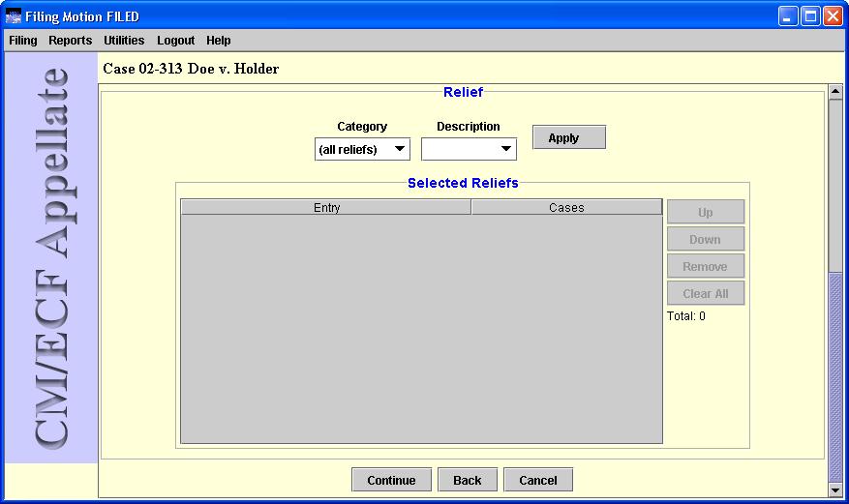Click the 'Case 02-313 Doe v. Holder' heading
849x504 pixels.
coord(191,69)
